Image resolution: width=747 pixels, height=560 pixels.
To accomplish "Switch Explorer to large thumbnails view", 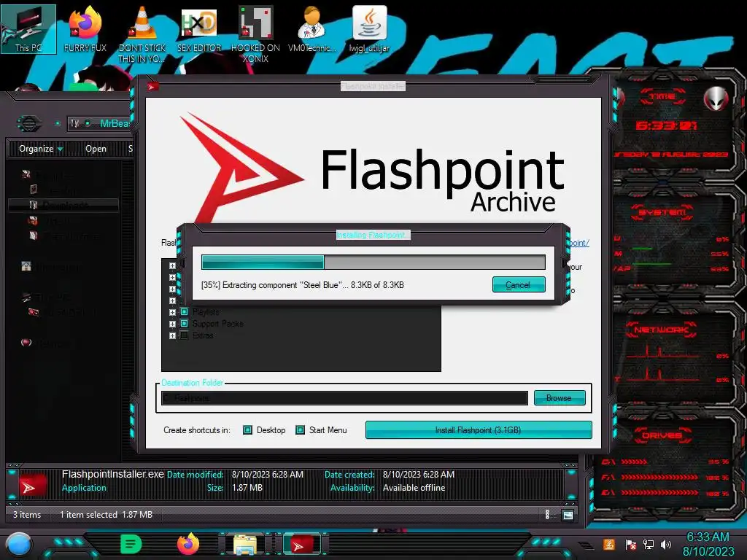I will [x=568, y=515].
